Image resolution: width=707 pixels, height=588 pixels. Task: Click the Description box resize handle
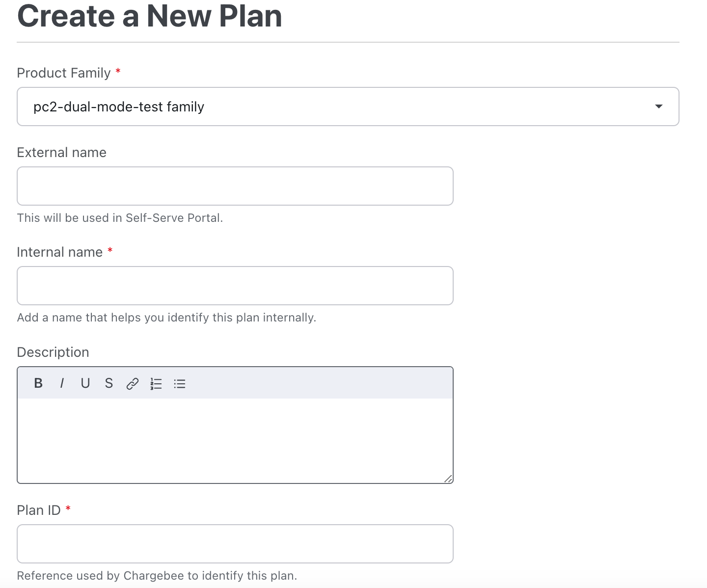pos(448,479)
